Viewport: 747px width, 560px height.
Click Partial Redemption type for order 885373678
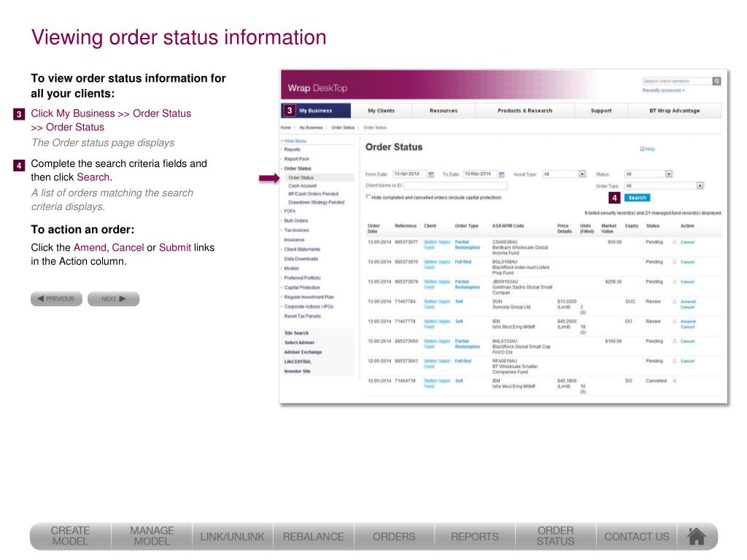point(468,284)
